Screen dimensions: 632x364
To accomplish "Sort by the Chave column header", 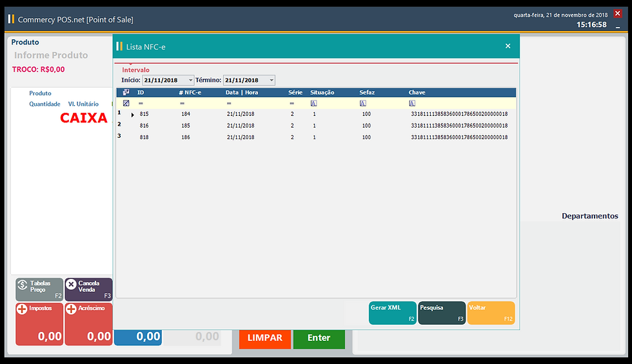I will coord(417,92).
